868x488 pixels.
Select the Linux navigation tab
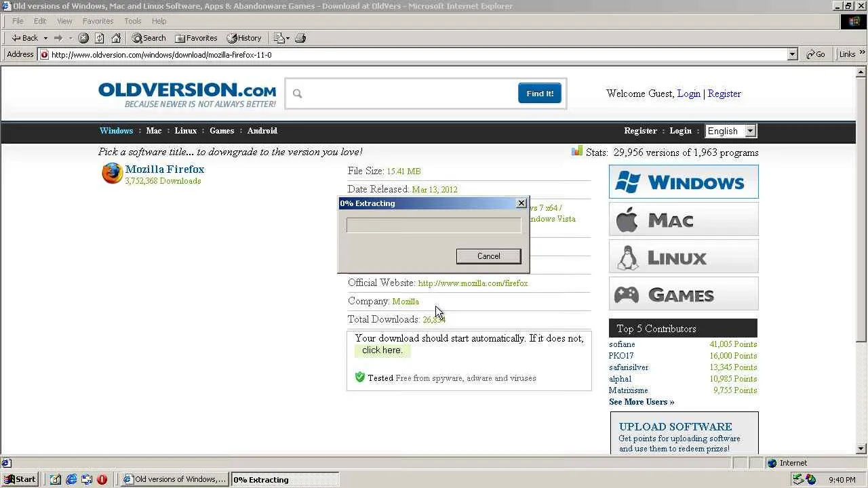coord(186,131)
